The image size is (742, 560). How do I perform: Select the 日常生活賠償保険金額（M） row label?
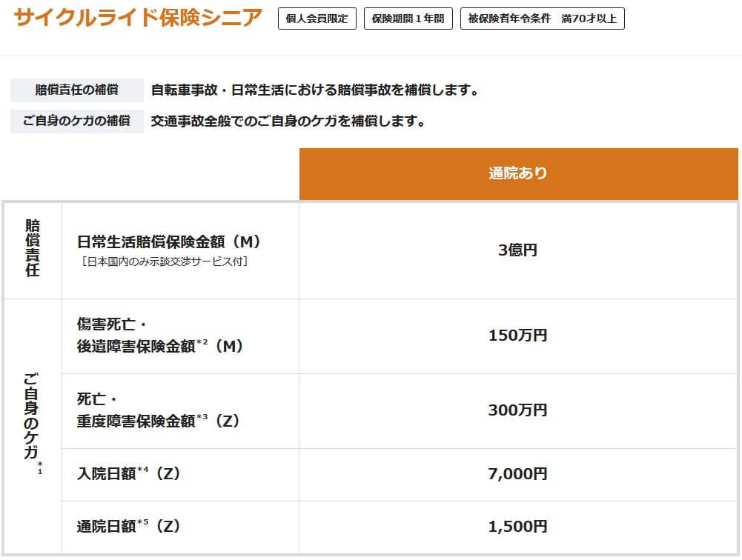(x=169, y=242)
